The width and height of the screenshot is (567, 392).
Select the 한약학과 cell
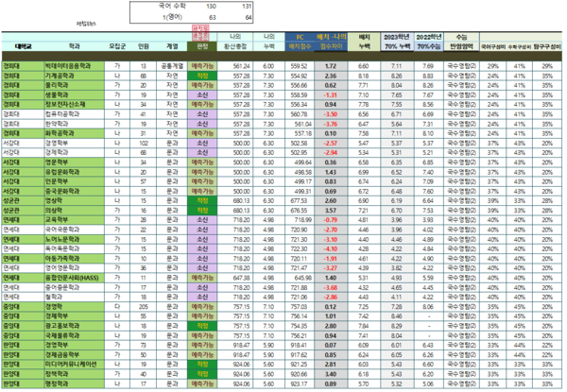tap(74, 124)
